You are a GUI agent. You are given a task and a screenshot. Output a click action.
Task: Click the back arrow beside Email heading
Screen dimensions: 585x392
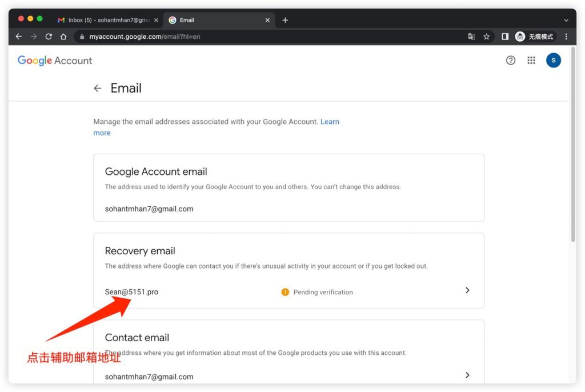(x=98, y=89)
